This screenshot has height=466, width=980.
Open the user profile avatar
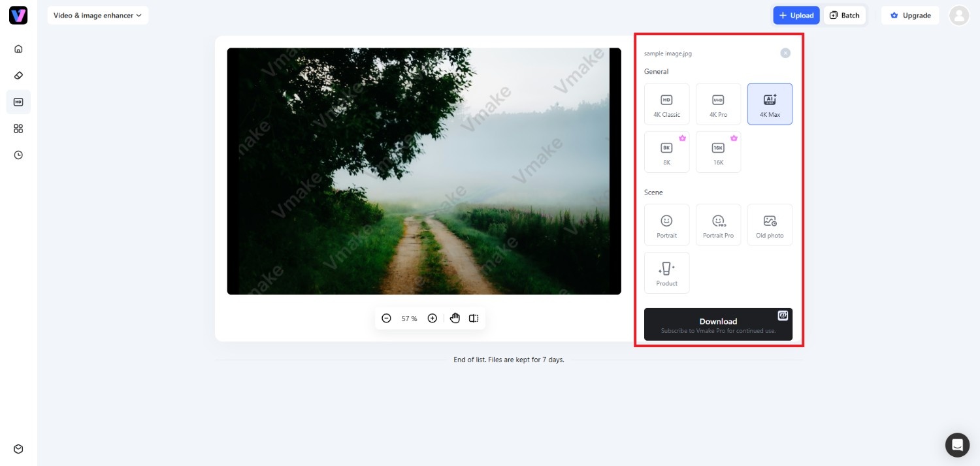(959, 16)
